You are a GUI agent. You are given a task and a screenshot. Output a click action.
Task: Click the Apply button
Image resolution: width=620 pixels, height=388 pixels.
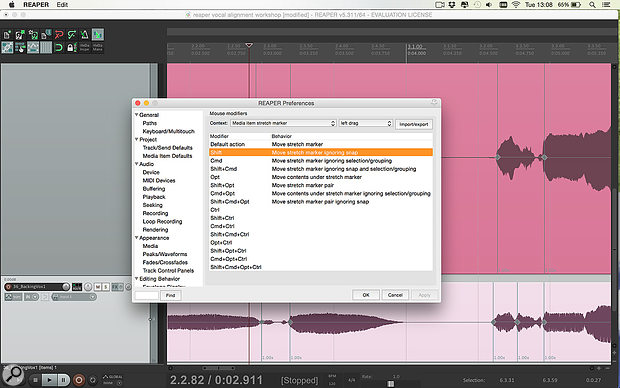(424, 295)
